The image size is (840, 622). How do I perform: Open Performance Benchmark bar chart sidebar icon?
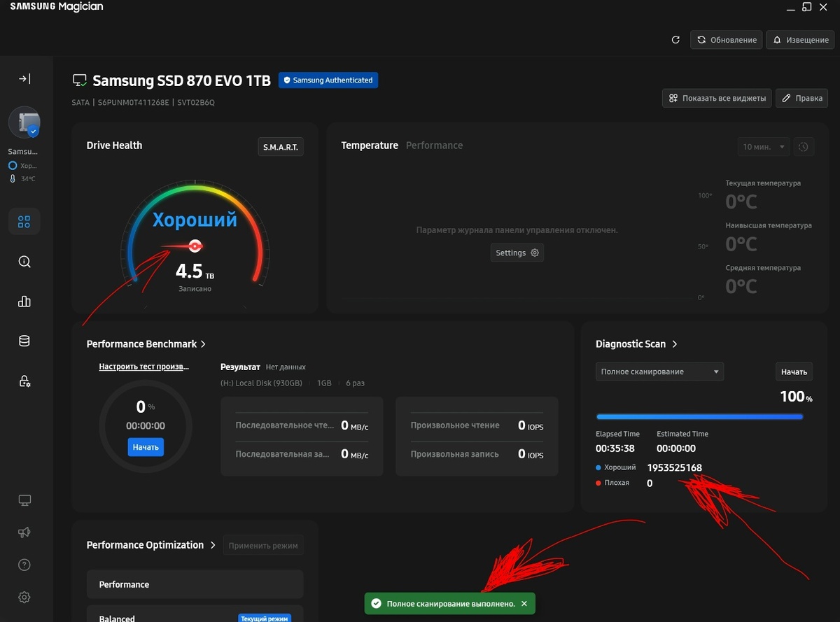coord(24,302)
